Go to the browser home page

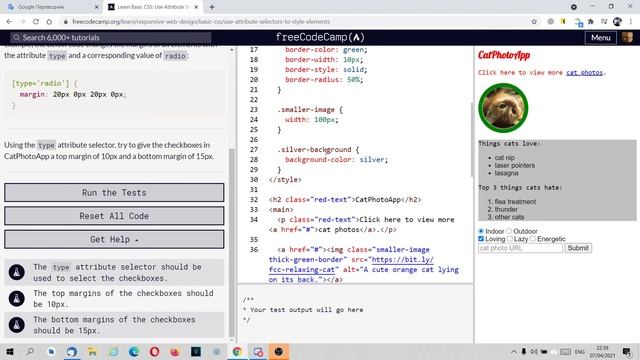pyautogui.click(x=49, y=22)
